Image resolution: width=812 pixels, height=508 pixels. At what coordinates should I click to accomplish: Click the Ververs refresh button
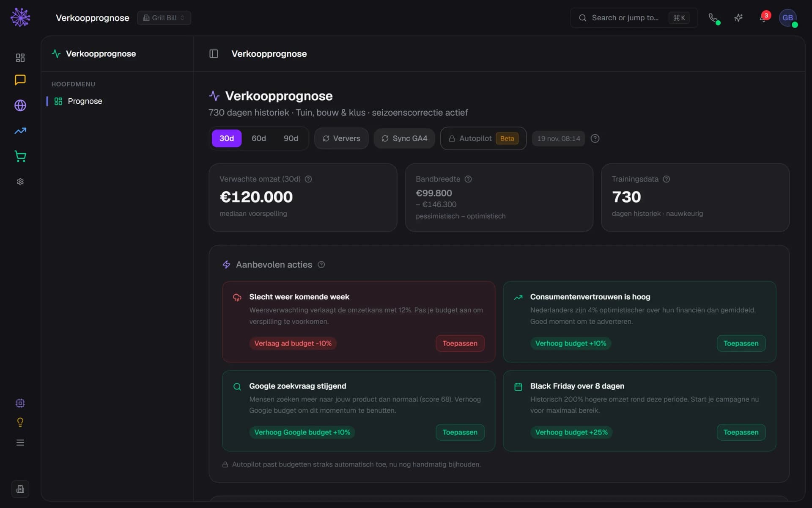coord(341,138)
